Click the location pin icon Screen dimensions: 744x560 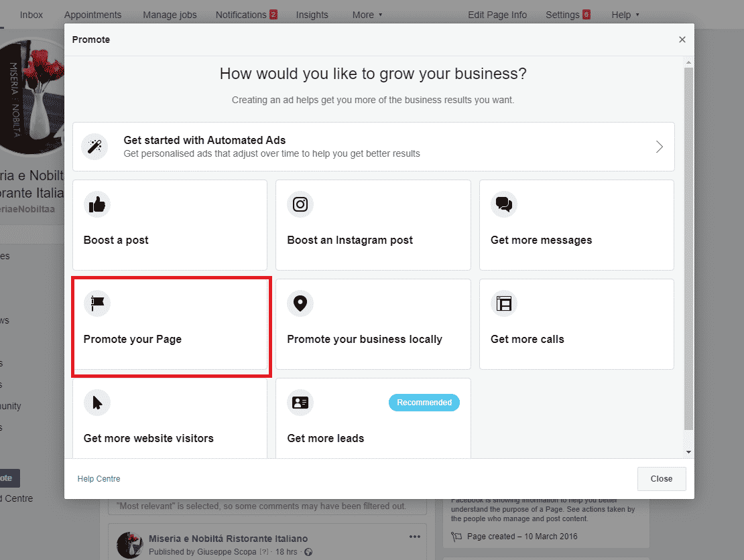pos(300,303)
